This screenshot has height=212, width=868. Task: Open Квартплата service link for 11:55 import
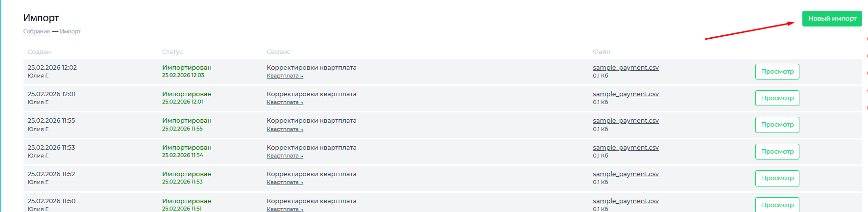pos(285,130)
